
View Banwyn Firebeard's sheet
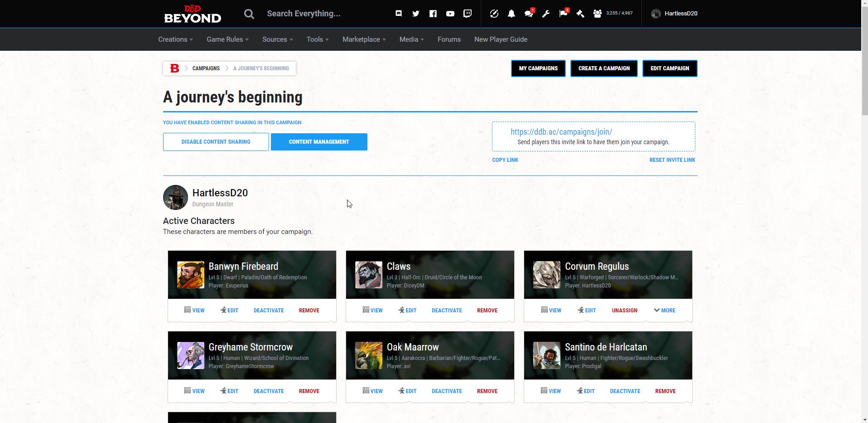pyautogui.click(x=194, y=311)
